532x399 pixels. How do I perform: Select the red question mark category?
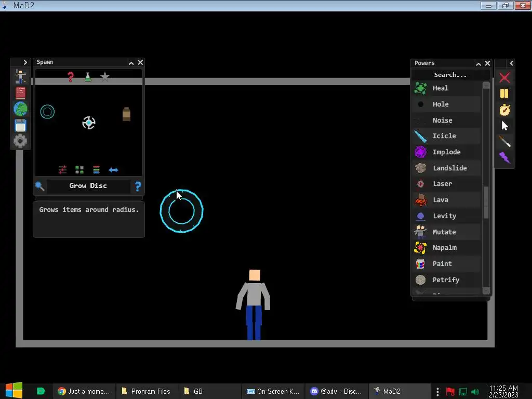click(x=71, y=77)
